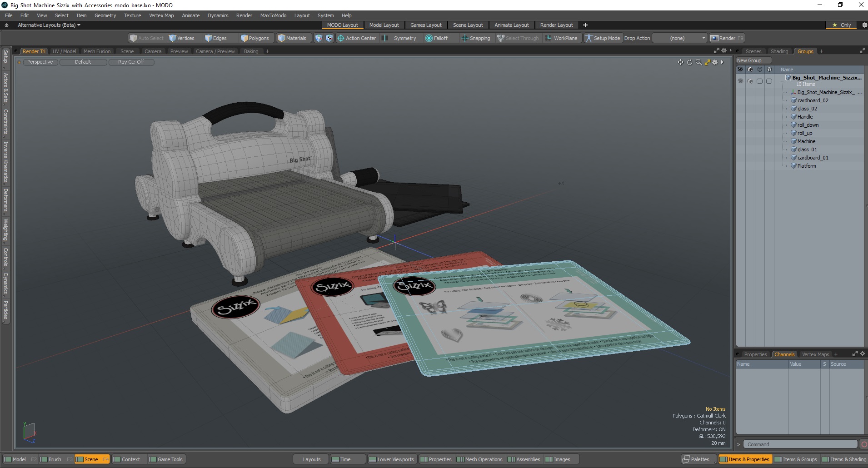
Task: Open layout settings gear at top right
Action: (x=864, y=25)
